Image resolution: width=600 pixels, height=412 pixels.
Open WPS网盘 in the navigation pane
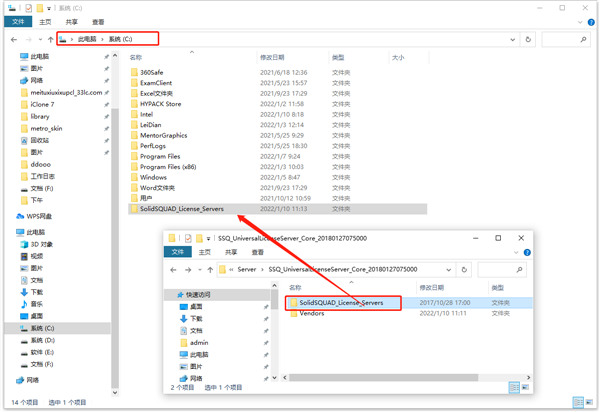pyautogui.click(x=34, y=217)
